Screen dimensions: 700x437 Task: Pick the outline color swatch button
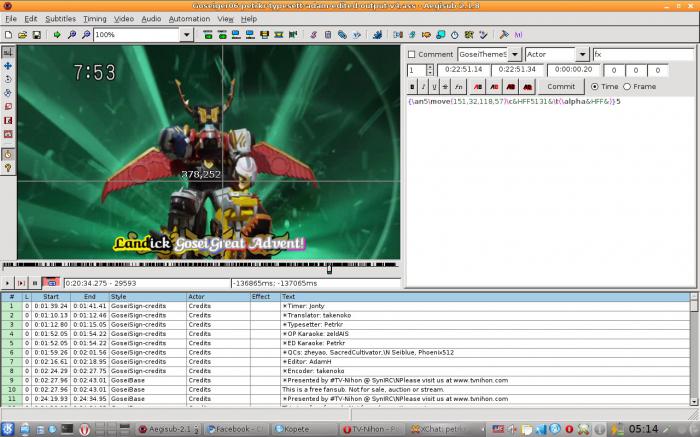click(511, 87)
